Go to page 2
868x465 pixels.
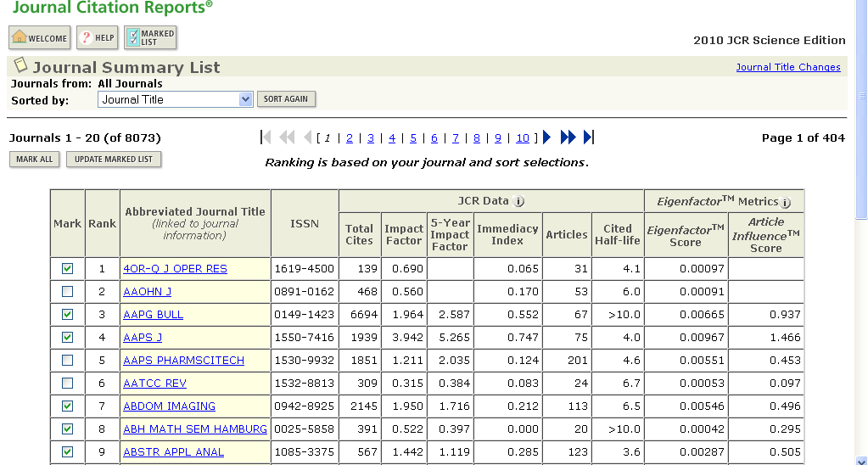(350, 137)
